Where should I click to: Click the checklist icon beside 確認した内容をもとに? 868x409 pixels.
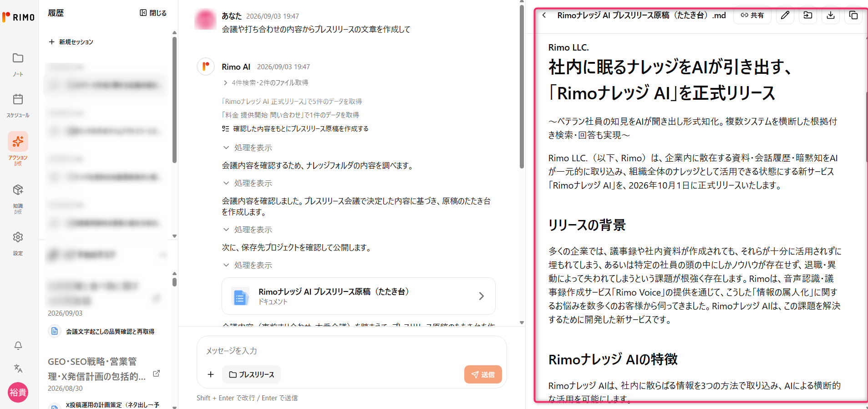coord(225,129)
